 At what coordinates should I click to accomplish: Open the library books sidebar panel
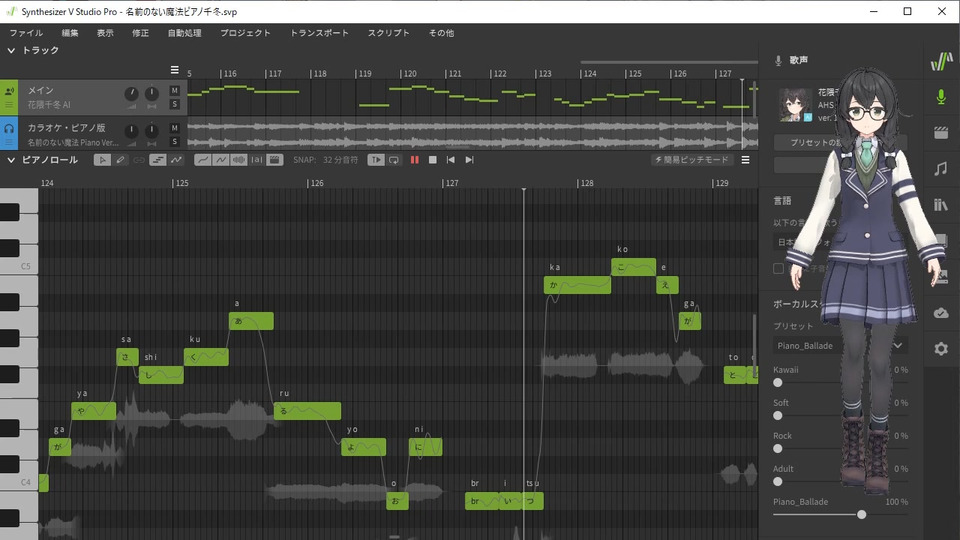click(x=941, y=204)
